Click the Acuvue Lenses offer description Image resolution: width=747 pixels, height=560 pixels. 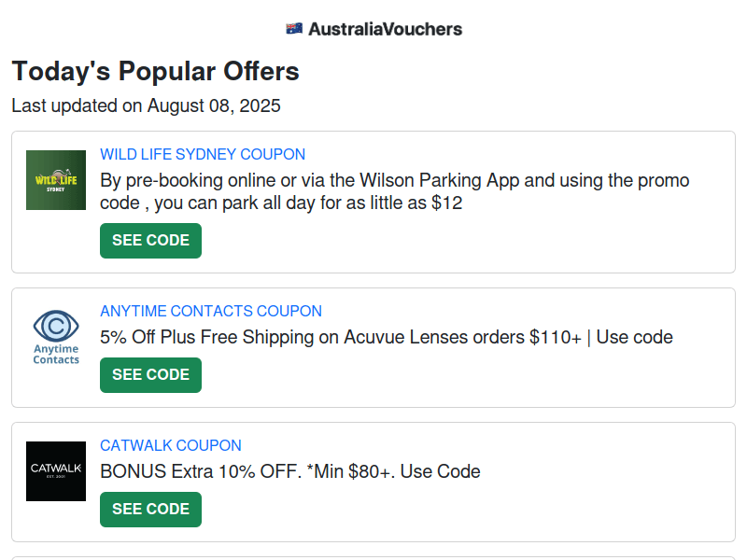click(x=386, y=337)
